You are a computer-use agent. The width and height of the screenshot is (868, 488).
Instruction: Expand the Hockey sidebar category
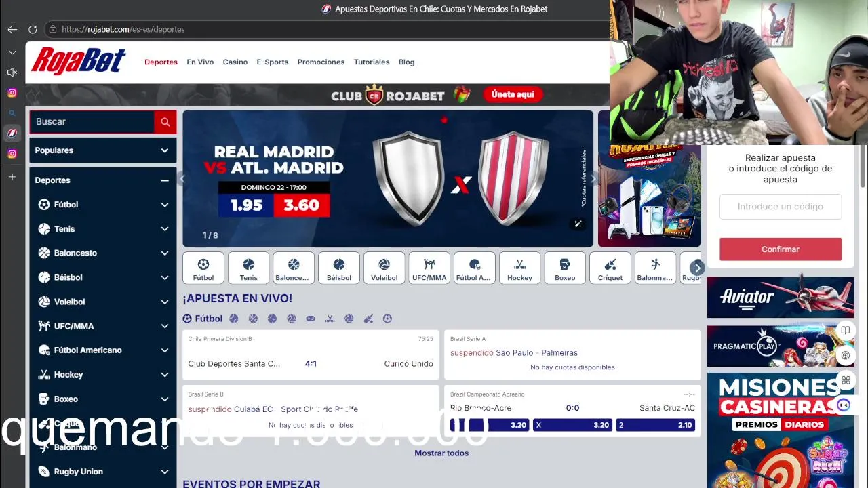[x=164, y=375]
